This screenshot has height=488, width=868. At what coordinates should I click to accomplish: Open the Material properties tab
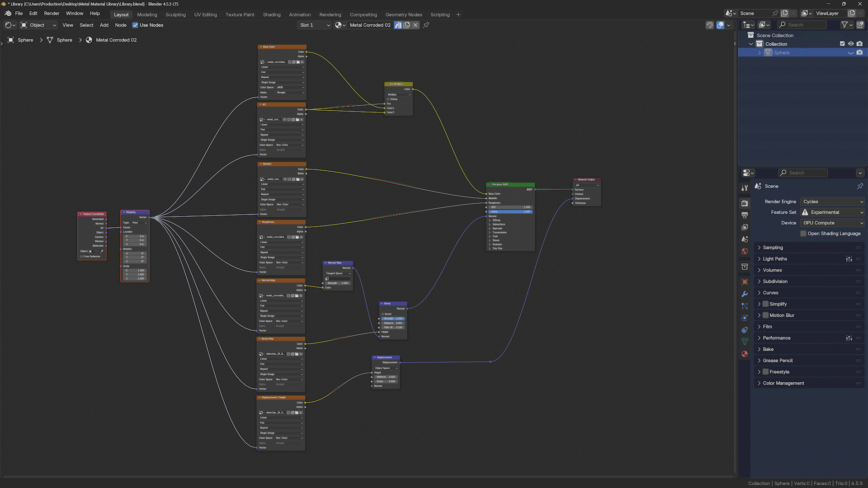click(x=745, y=354)
